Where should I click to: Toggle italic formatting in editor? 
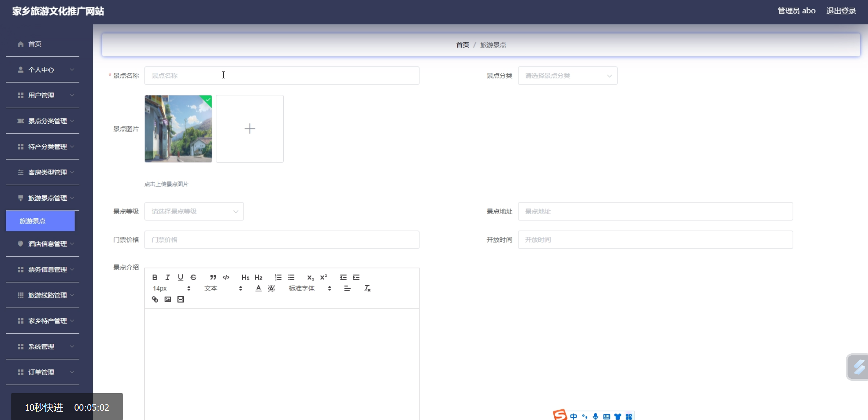[x=168, y=277]
